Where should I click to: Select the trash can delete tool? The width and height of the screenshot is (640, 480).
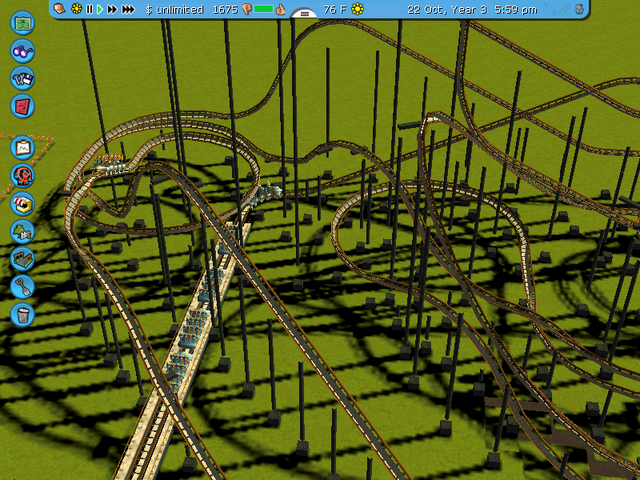pyautogui.click(x=22, y=314)
